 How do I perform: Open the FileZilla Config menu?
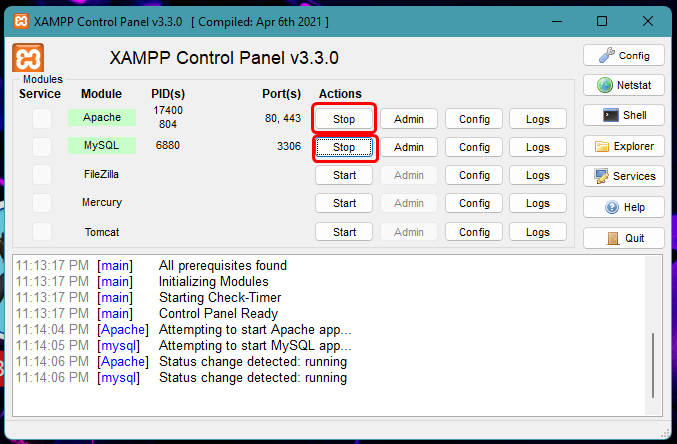point(474,175)
